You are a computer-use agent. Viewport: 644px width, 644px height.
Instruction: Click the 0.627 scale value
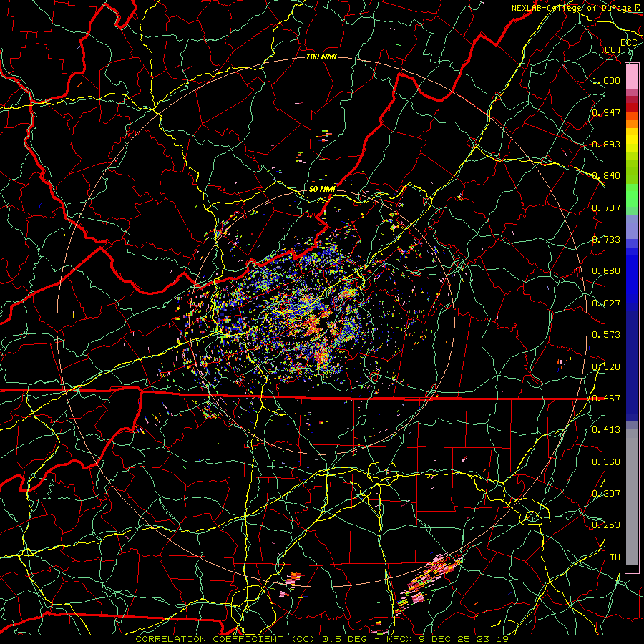point(606,303)
